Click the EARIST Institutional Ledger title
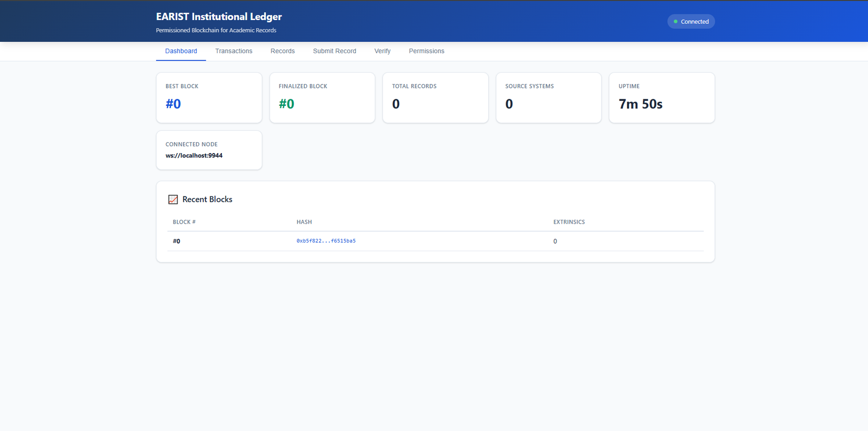Image resolution: width=868 pixels, height=431 pixels. pyautogui.click(x=219, y=17)
